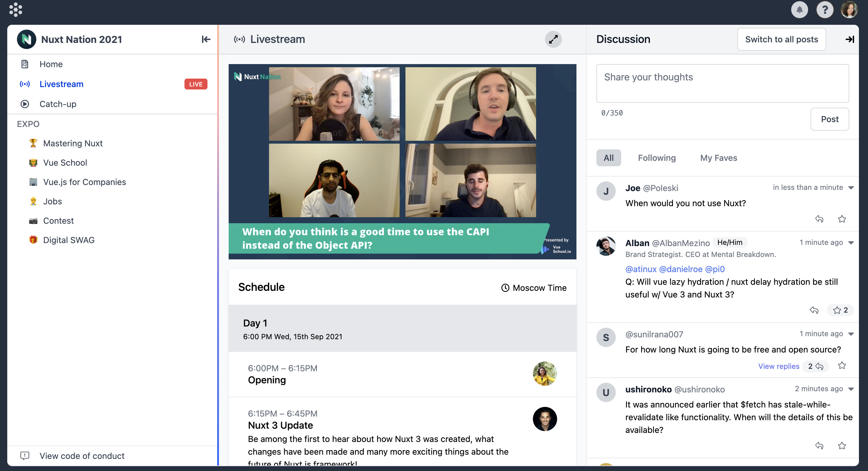Viewport: 868px width, 471px height.
Task: Open options dropdown on Joe's post
Action: point(851,188)
